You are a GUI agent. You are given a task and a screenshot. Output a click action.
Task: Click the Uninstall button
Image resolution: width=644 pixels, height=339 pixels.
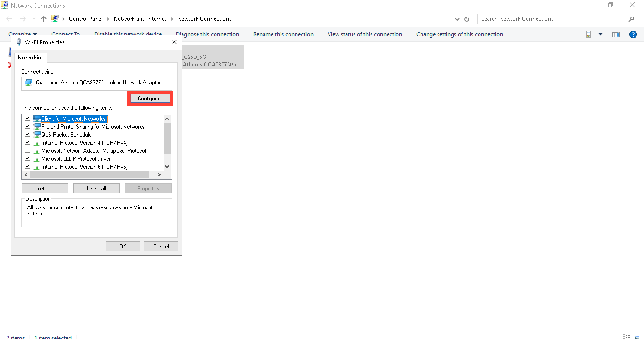tap(96, 189)
